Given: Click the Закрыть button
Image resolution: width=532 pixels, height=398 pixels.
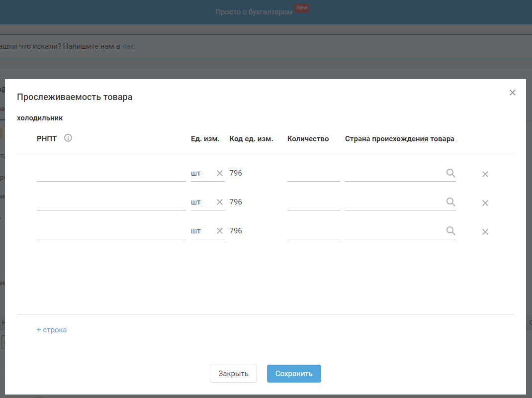Looking at the screenshot, I should pos(233,374).
